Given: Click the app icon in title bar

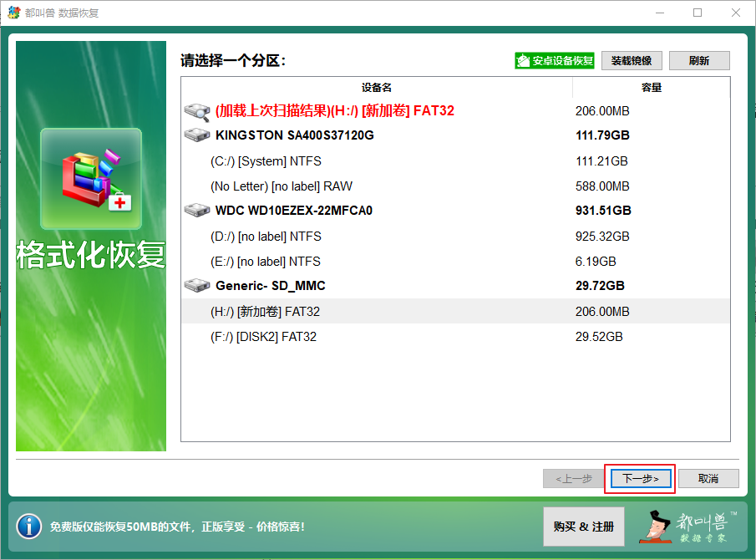Looking at the screenshot, I should (15, 13).
